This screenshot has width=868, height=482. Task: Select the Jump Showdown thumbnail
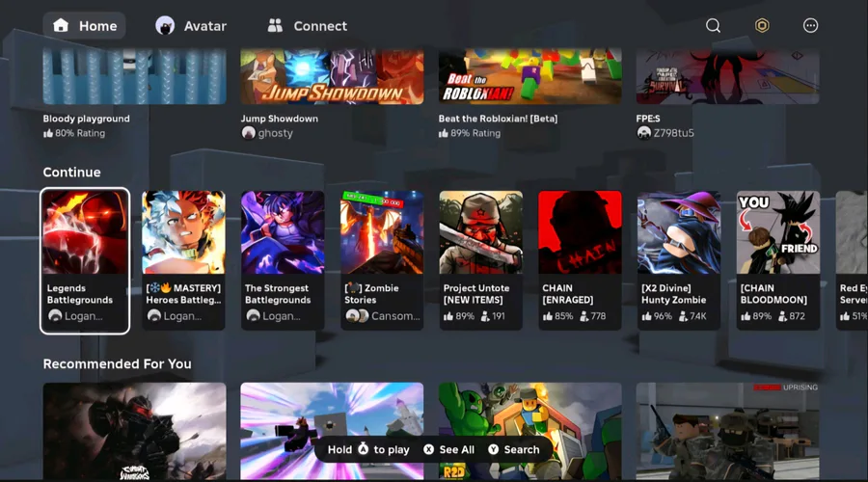click(x=332, y=76)
